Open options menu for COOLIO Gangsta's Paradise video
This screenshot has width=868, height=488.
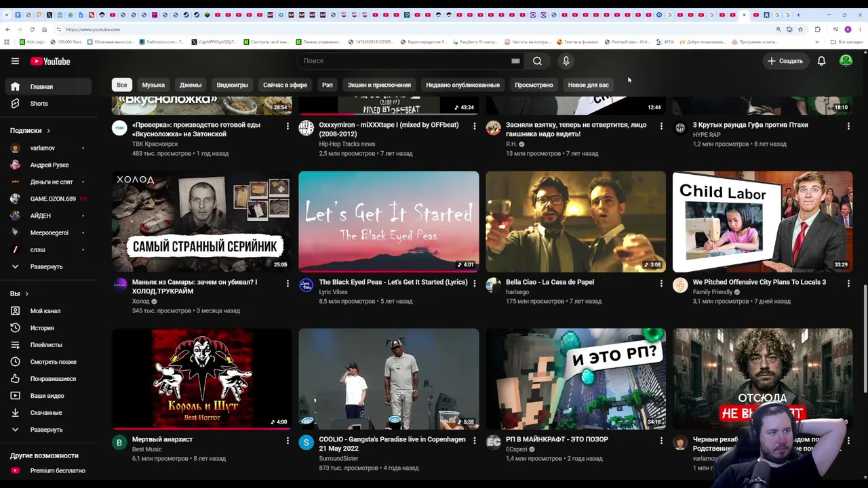pos(474,441)
